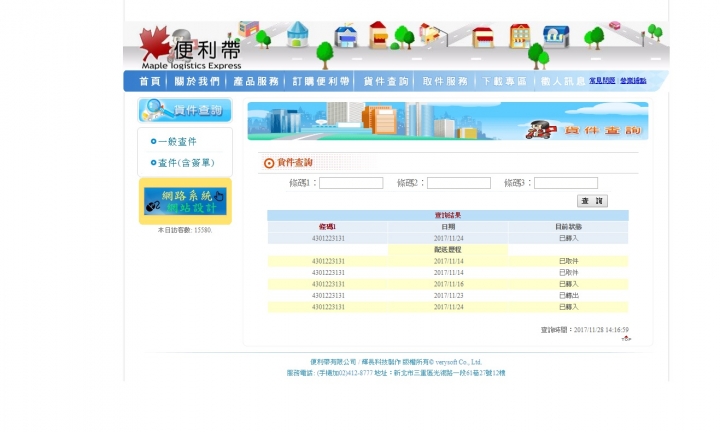Viewport: 720px width, 432px height.
Task: Select 一般查件 in the sidebar
Action: point(177,141)
